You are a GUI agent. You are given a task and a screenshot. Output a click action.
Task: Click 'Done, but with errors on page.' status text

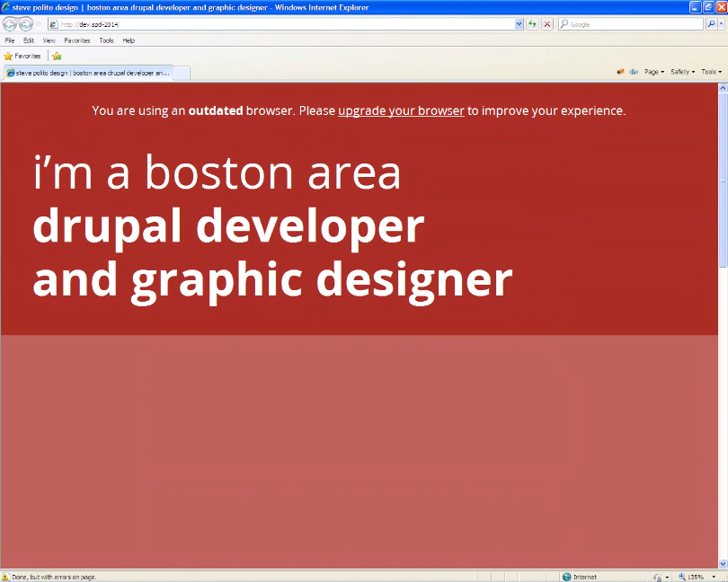[x=54, y=578]
